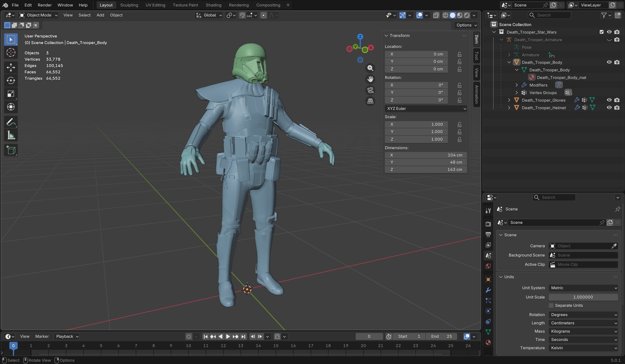
Task: Uncheck the Death_Trooper_Star_Wars collection checkbox
Action: [601, 32]
